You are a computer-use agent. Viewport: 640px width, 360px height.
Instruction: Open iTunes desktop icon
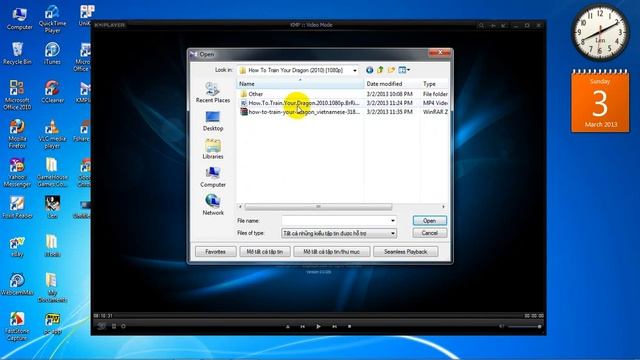coord(52,53)
